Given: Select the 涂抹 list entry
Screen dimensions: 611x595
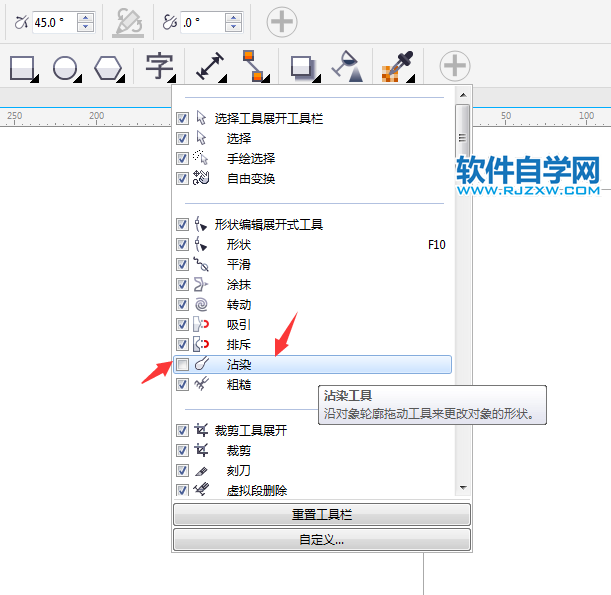Looking at the screenshot, I should click(x=312, y=285).
